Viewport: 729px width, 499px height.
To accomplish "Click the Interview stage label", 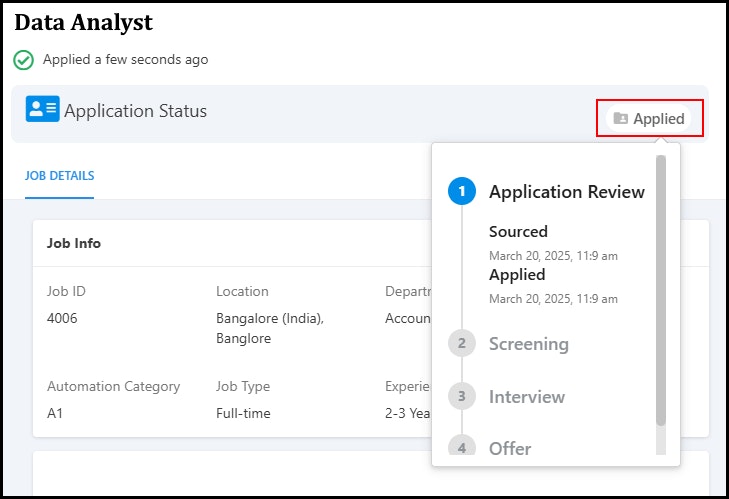I will pos(527,397).
